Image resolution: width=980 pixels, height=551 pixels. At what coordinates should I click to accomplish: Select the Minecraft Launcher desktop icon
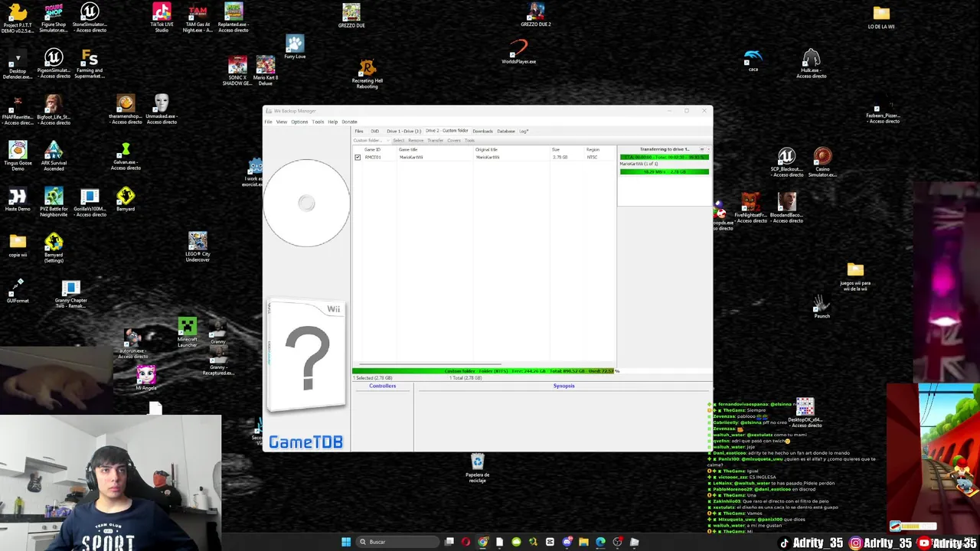pyautogui.click(x=188, y=332)
